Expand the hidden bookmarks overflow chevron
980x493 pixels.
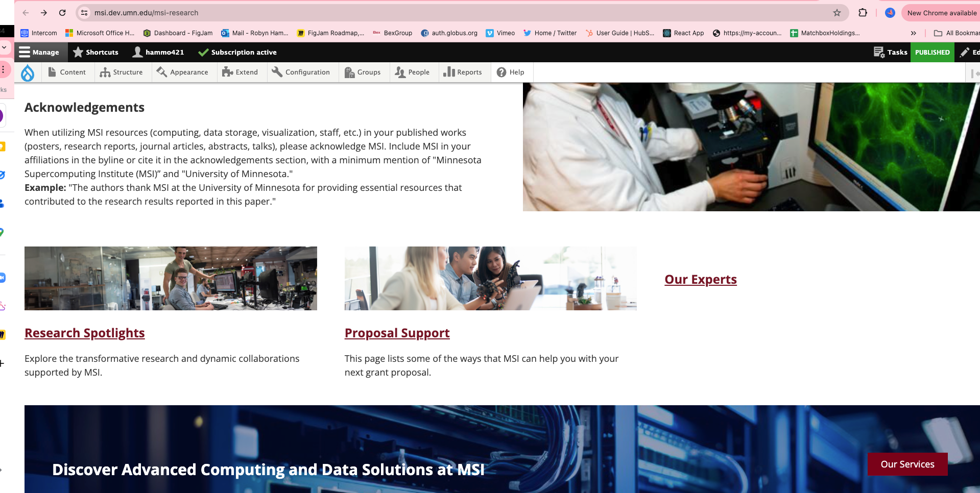[x=913, y=33]
